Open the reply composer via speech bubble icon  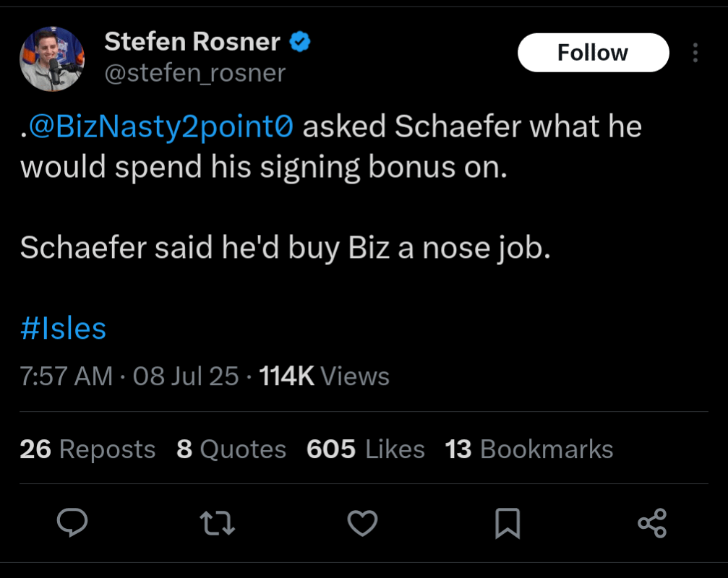73,523
